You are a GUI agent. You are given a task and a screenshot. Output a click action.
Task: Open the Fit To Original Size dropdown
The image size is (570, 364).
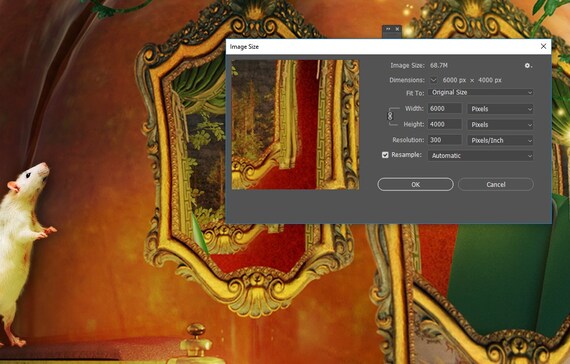[x=481, y=93]
